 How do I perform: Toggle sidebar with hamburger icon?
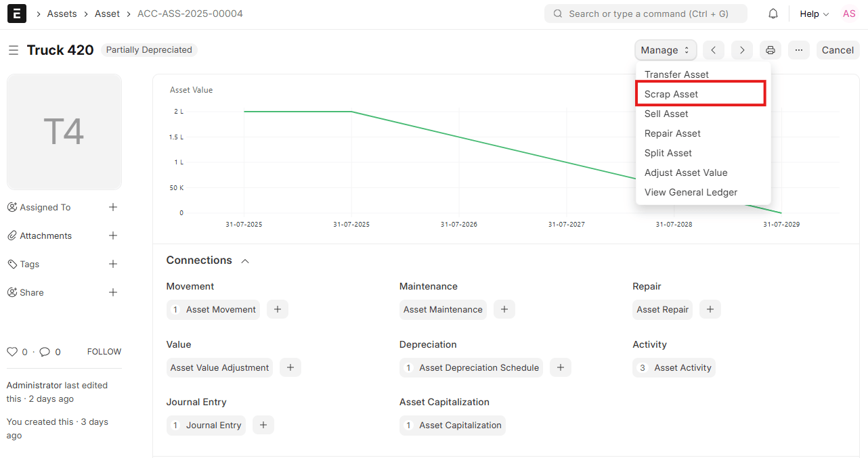13,50
